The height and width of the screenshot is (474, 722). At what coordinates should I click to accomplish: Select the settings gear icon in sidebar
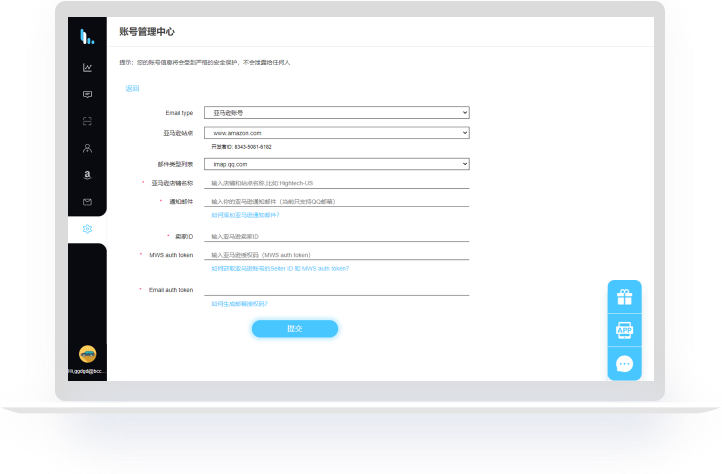point(87,229)
